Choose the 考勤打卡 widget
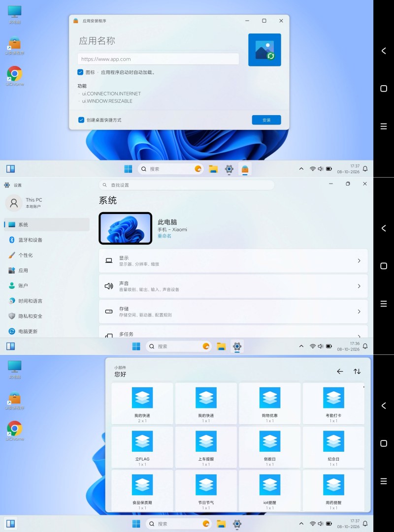The image size is (394, 532). click(x=333, y=404)
